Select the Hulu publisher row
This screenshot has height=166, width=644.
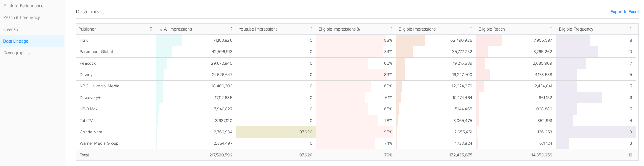point(356,40)
